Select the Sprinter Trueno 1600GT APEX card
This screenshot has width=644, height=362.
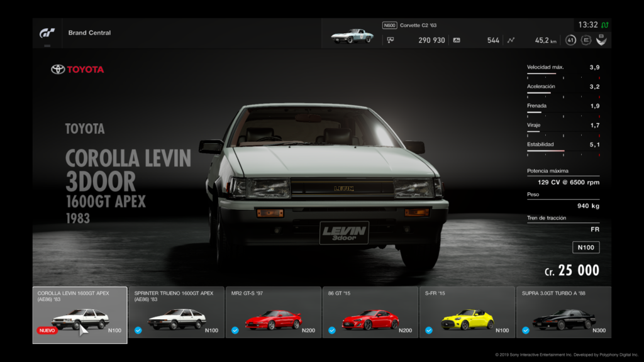[177, 312]
